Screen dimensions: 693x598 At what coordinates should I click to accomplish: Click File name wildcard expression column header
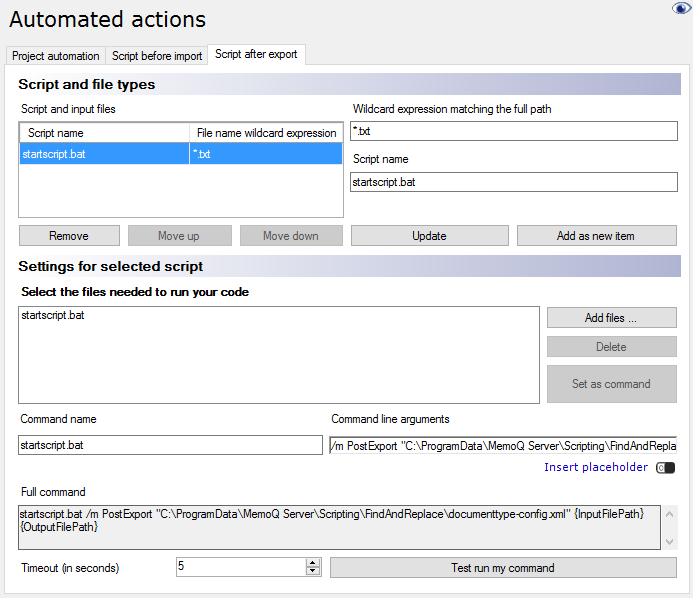266,133
